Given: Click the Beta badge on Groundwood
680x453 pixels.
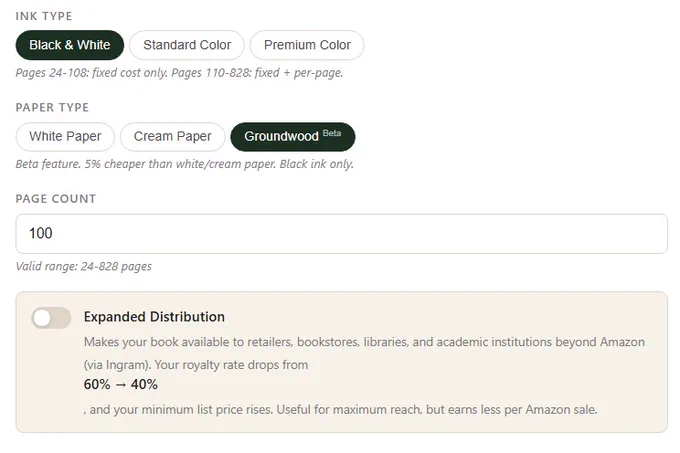Looking at the screenshot, I should [x=332, y=133].
